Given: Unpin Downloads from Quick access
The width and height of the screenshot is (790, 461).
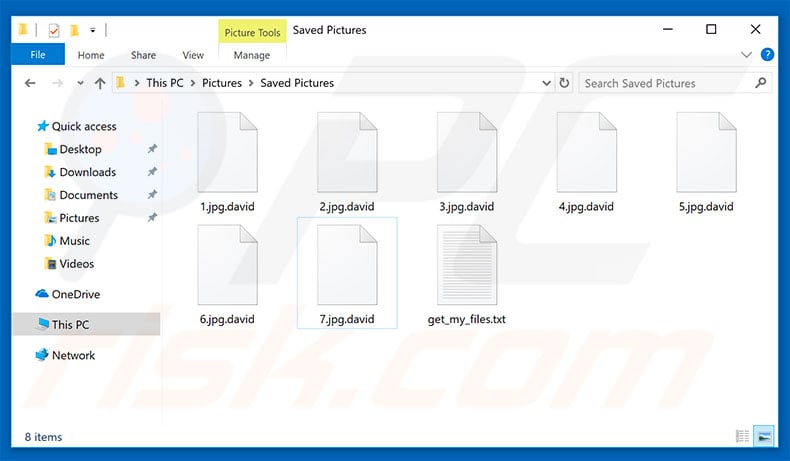Looking at the screenshot, I should click(152, 171).
